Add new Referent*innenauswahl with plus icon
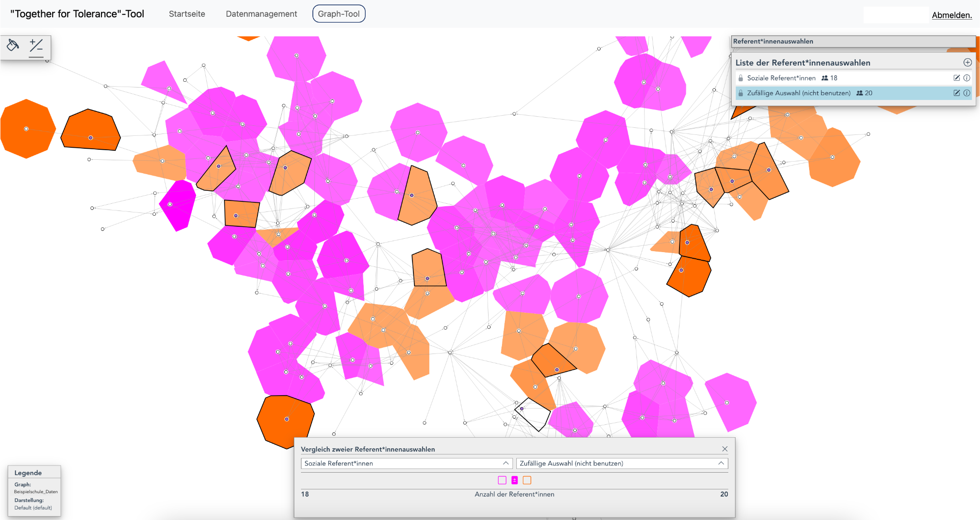Viewport: 980px width, 520px height. click(967, 63)
